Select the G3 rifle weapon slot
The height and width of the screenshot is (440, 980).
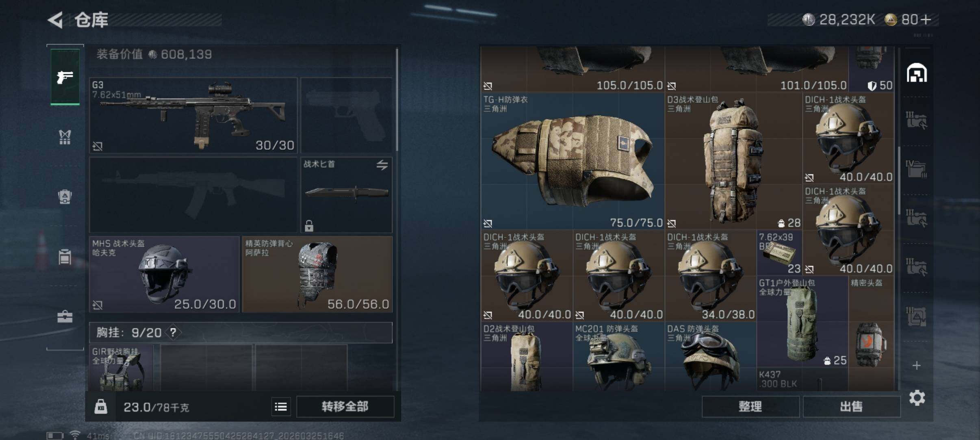[x=193, y=115]
